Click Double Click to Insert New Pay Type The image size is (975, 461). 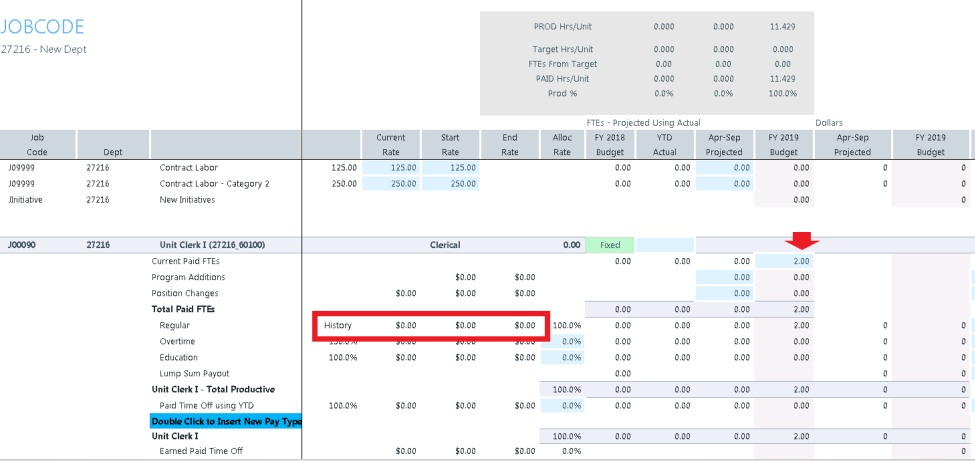click(x=226, y=421)
